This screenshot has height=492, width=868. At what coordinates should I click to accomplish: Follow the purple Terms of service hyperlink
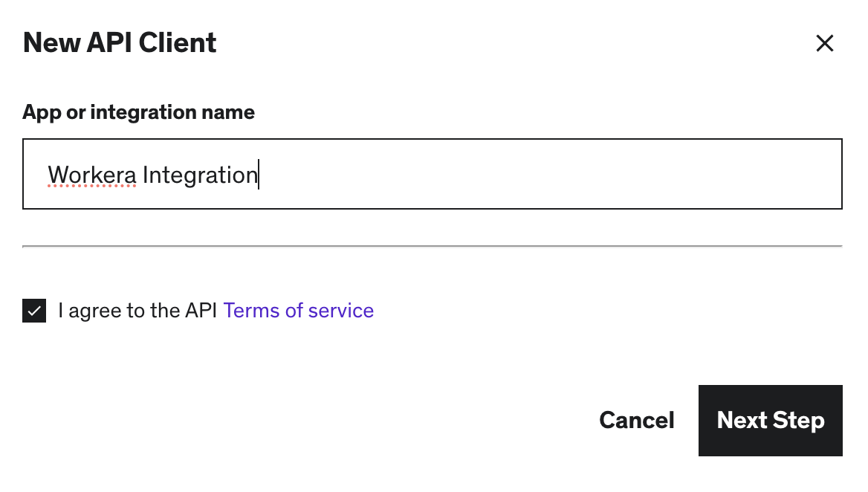coord(298,311)
